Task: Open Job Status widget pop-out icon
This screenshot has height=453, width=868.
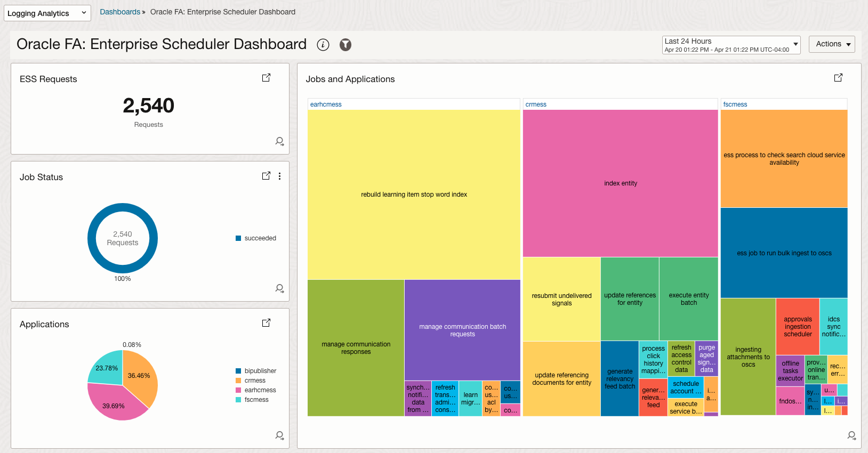Action: [x=266, y=176]
